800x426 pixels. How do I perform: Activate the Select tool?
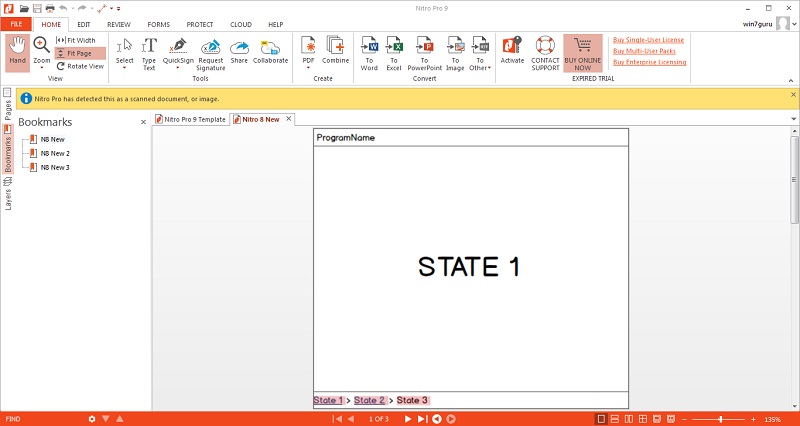[x=124, y=53]
